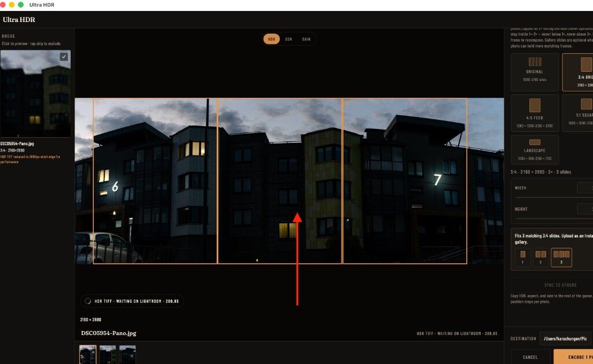Click the HDR TIFF waiting status pill

[x=132, y=302]
